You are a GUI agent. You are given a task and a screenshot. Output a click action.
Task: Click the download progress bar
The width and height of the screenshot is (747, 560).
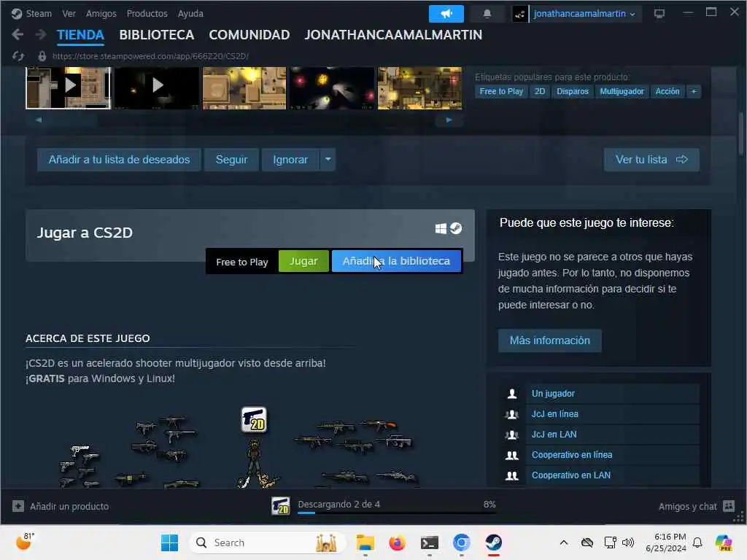[x=397, y=513]
